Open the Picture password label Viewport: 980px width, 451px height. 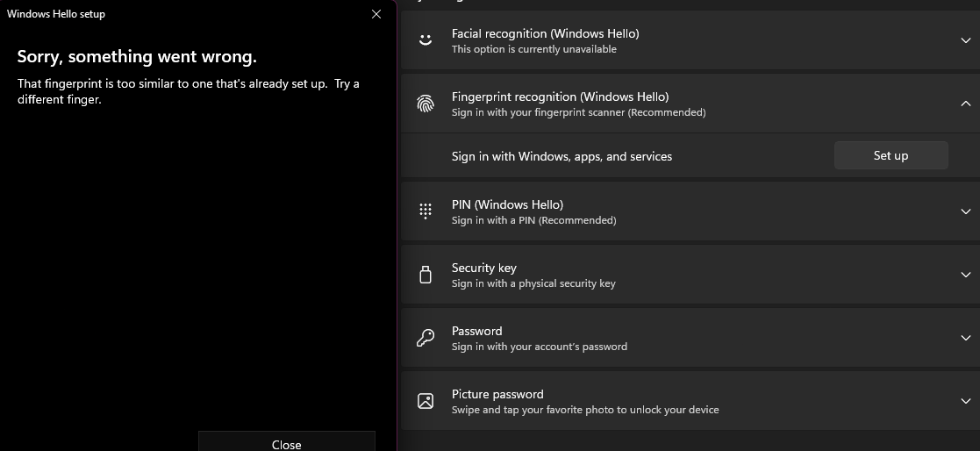[497, 394]
